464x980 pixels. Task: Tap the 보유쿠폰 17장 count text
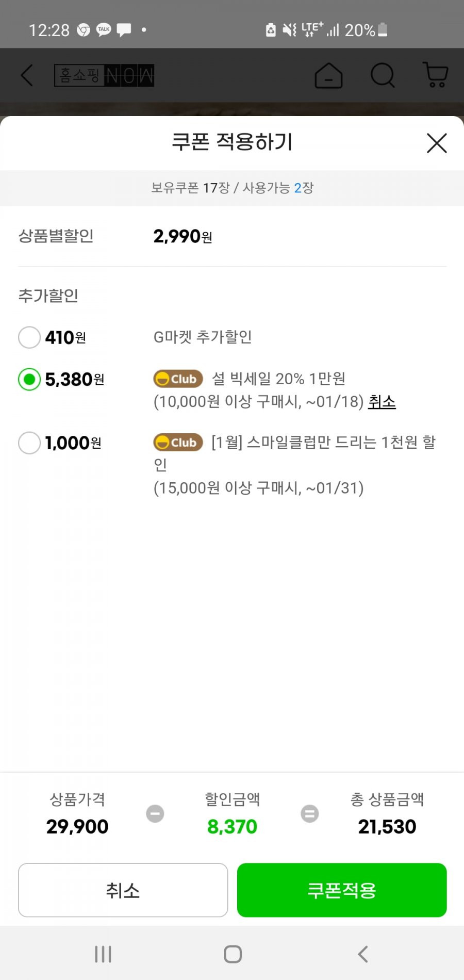coord(190,188)
